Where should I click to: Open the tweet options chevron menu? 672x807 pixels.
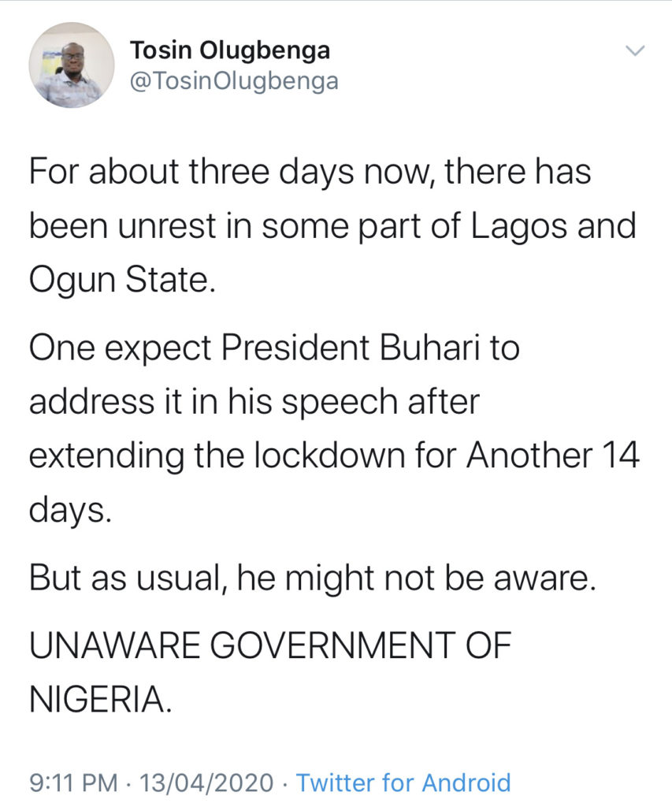[x=634, y=52]
